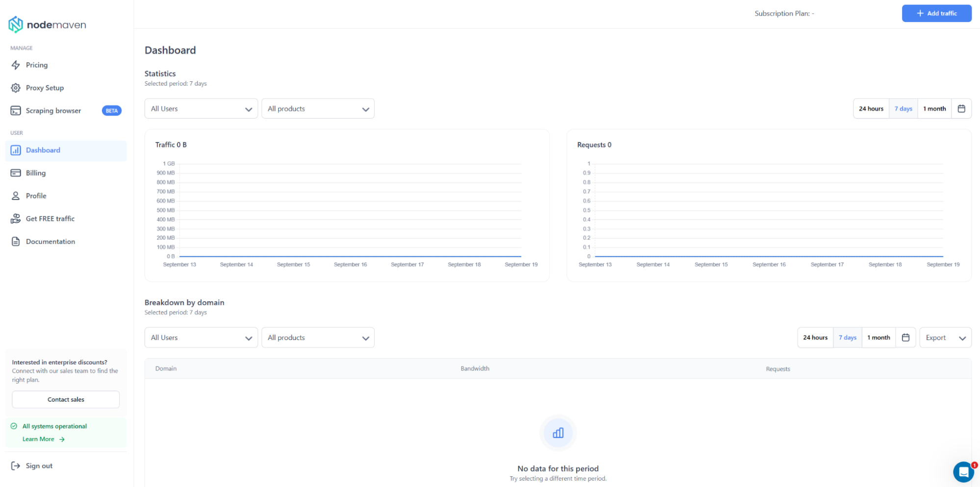Open Breakdown by domain calendar picker icon
The image size is (980, 487).
[x=905, y=338]
